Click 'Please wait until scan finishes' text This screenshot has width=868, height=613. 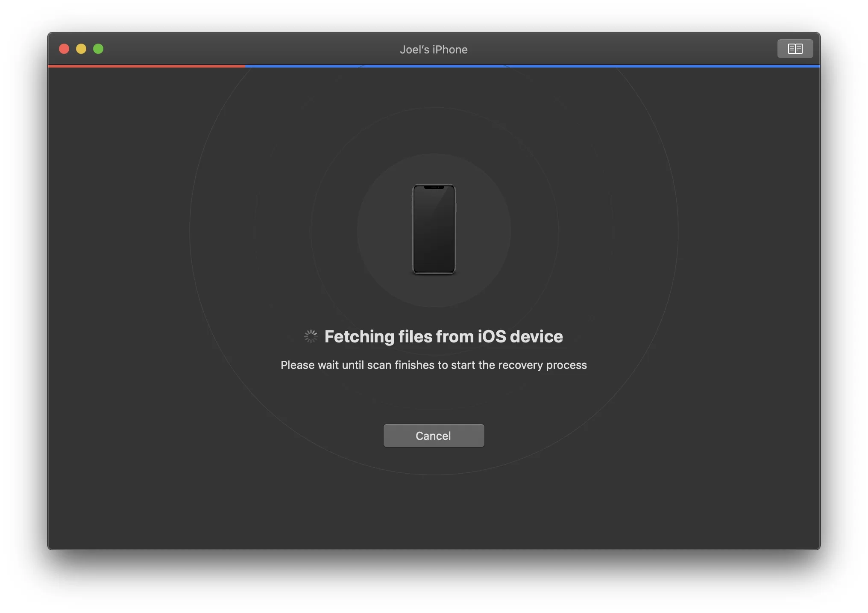tap(434, 365)
